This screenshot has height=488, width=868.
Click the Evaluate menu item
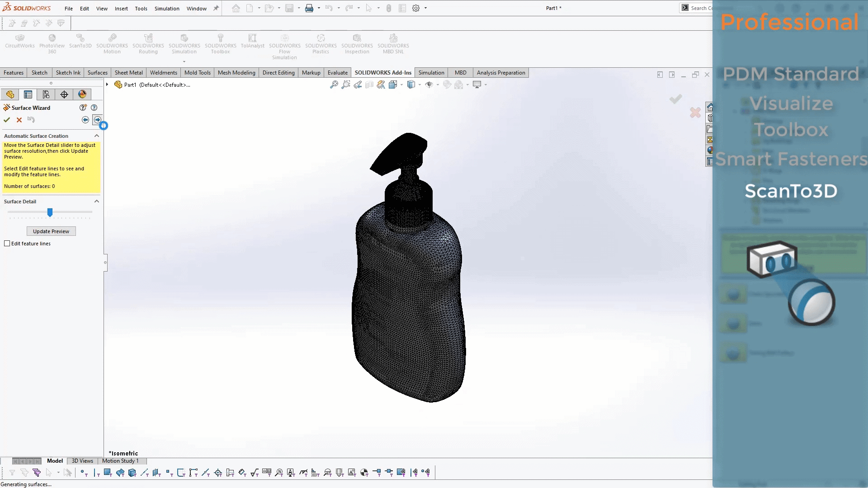(x=337, y=73)
